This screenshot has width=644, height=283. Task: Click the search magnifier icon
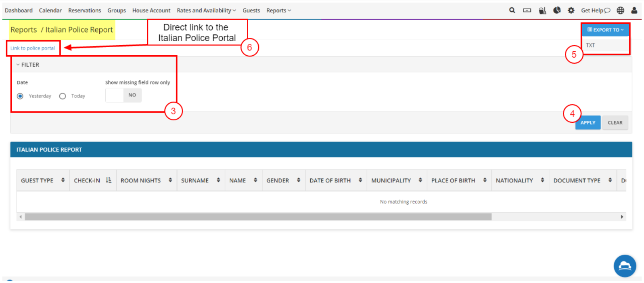512,10
